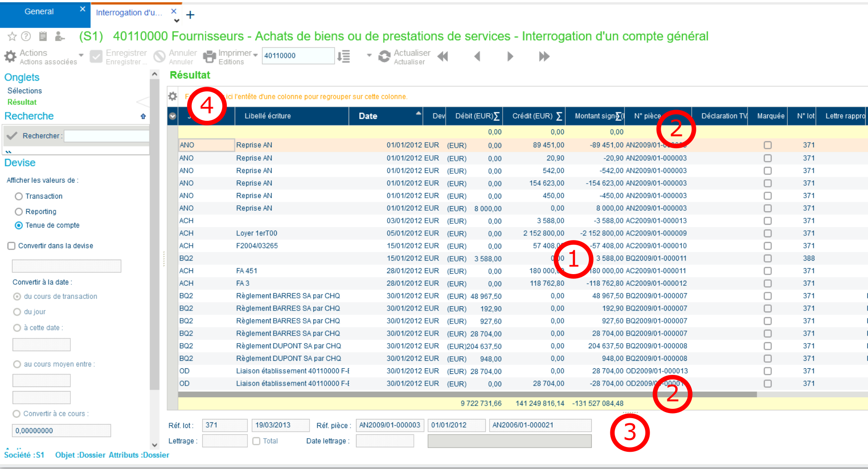The height and width of the screenshot is (469, 868).
Task: Click the Attributs :Dossier link
Action: point(139,455)
